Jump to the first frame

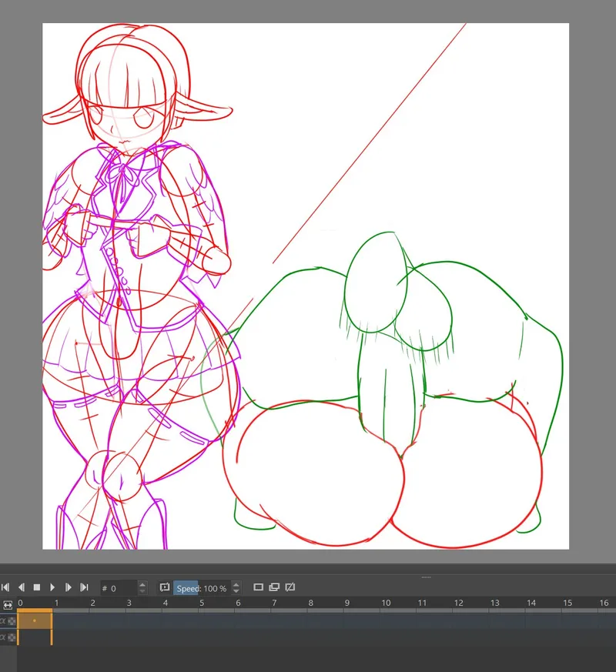point(5,587)
